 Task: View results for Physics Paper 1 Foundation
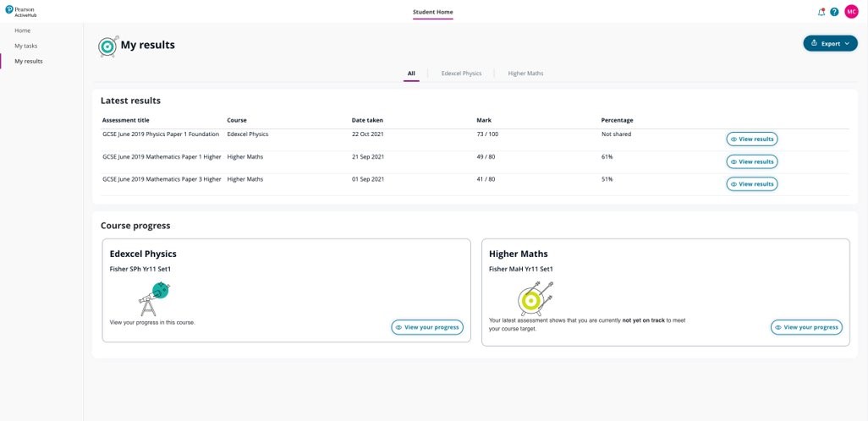[x=752, y=139]
